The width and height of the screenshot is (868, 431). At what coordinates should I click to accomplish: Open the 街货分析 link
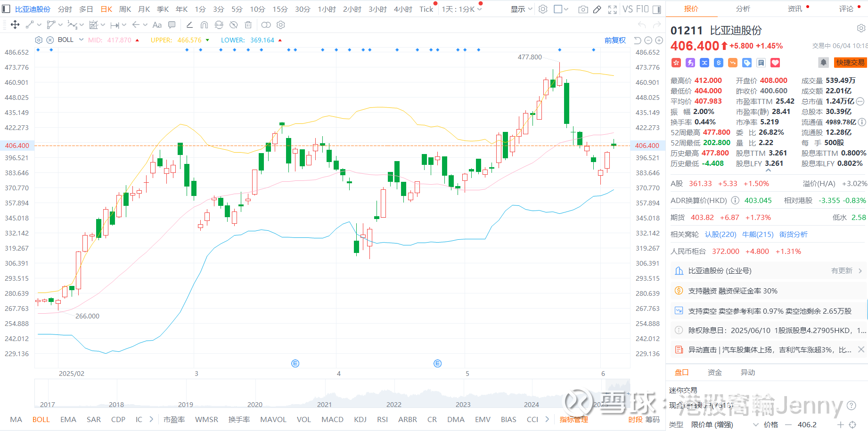point(793,234)
